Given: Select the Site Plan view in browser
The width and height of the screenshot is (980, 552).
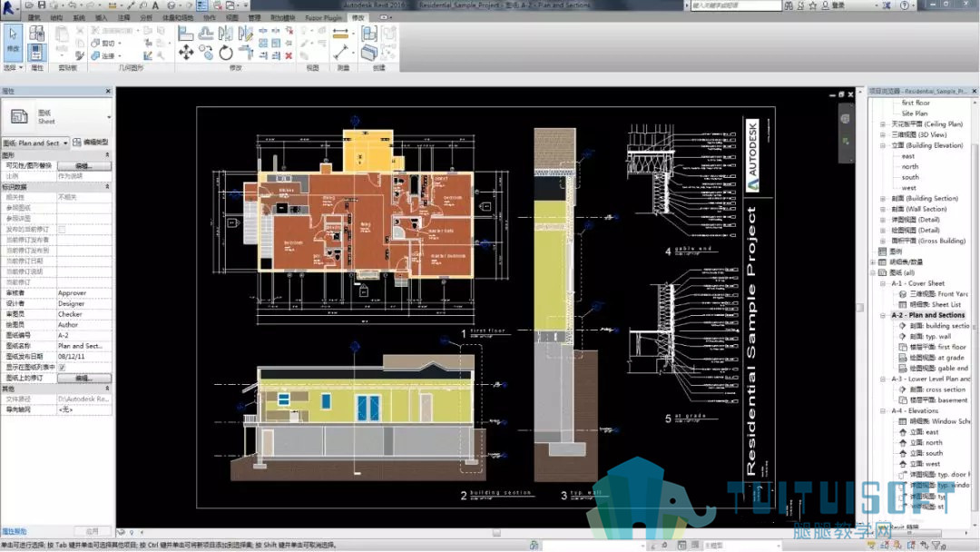Looking at the screenshot, I should click(915, 113).
